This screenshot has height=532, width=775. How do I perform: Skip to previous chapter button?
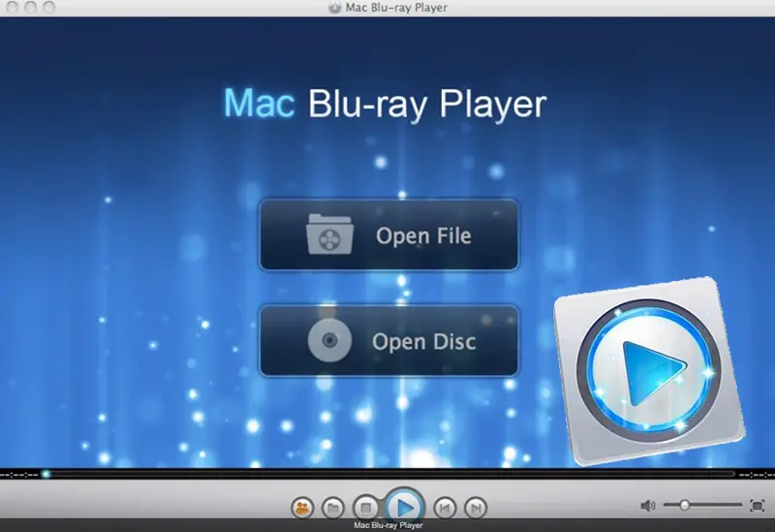point(445,508)
